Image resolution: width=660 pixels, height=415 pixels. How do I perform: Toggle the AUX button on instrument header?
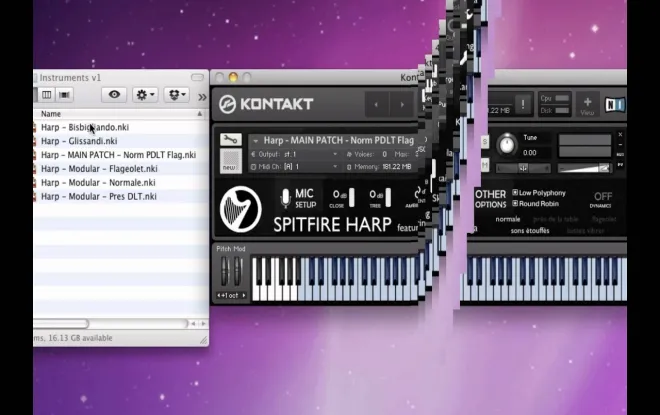click(620, 155)
